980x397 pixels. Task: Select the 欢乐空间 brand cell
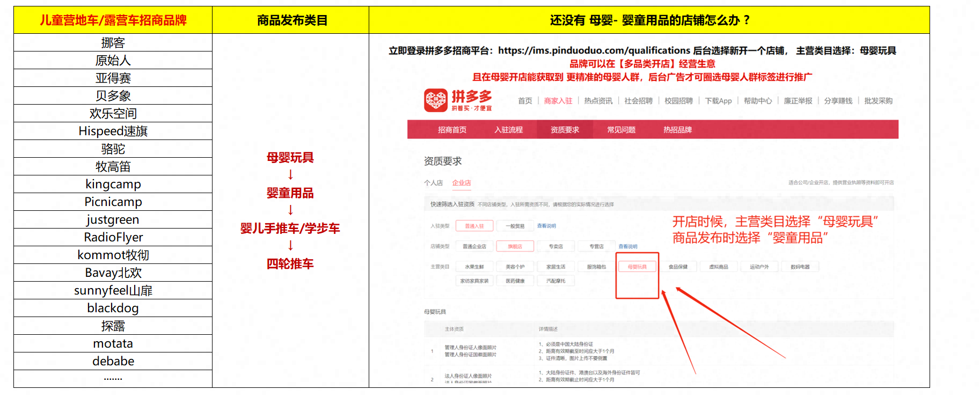click(x=113, y=113)
